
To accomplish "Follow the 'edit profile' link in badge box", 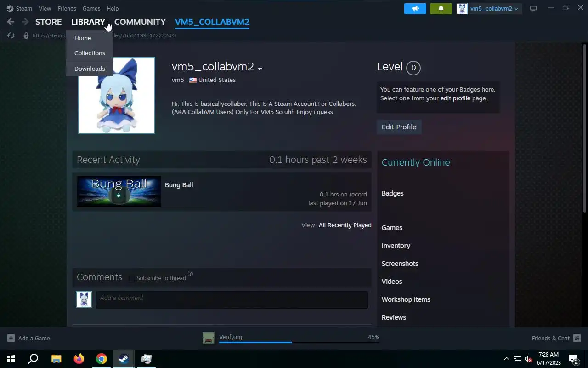I will (455, 98).
